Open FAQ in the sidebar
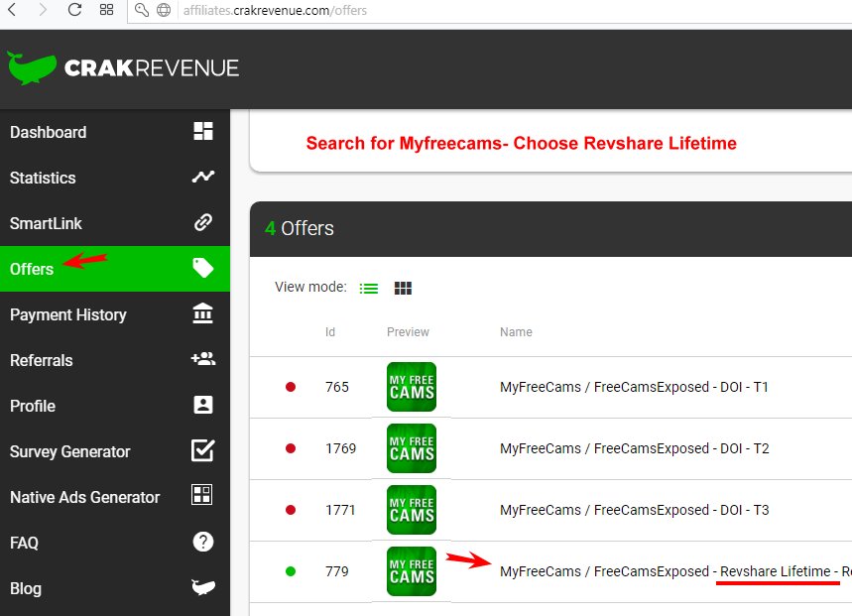Viewport: 852px width, 616px height. tap(115, 543)
